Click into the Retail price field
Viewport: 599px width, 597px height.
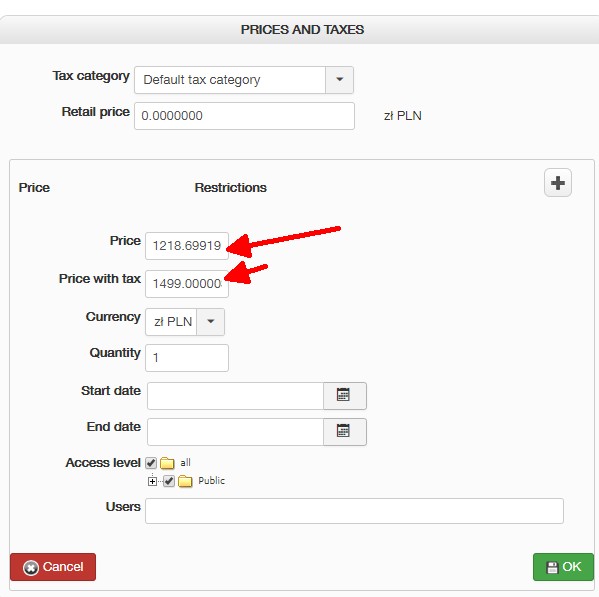click(244, 116)
